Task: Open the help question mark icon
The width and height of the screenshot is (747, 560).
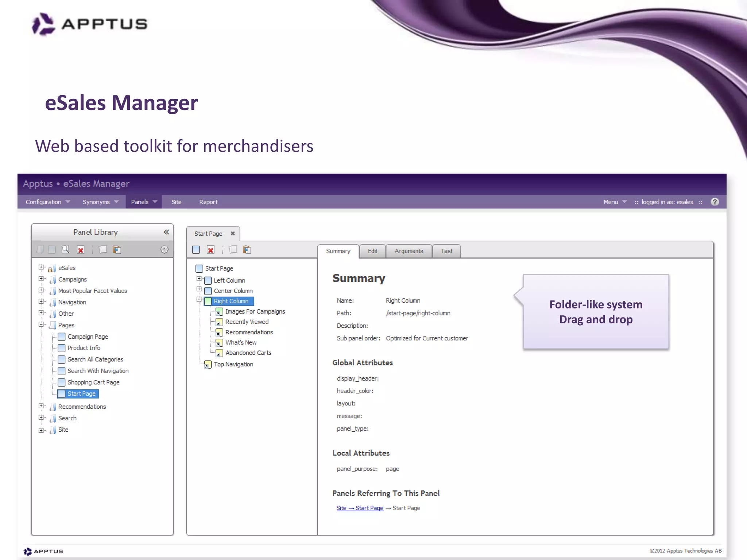Action: pyautogui.click(x=715, y=202)
